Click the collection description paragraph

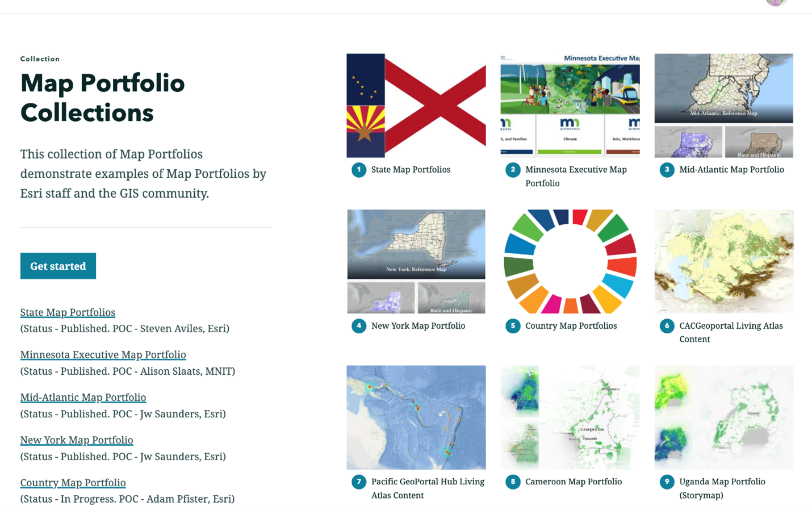pos(143,173)
